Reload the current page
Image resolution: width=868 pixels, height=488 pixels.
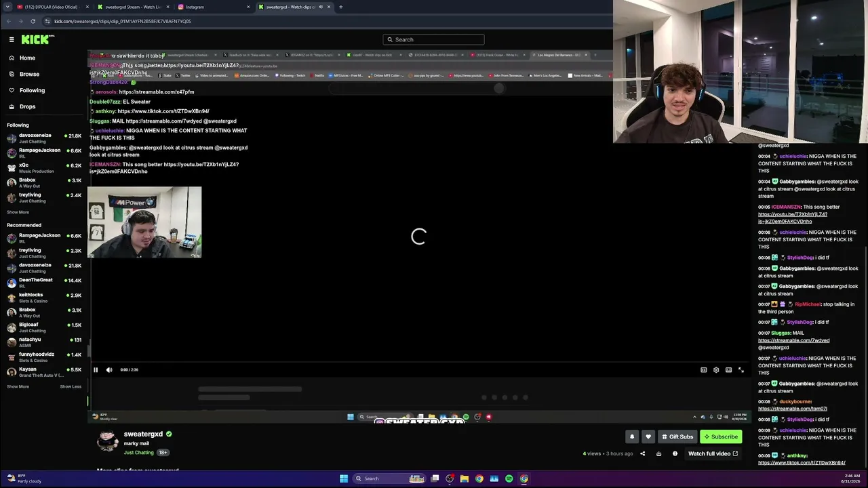[x=33, y=21]
